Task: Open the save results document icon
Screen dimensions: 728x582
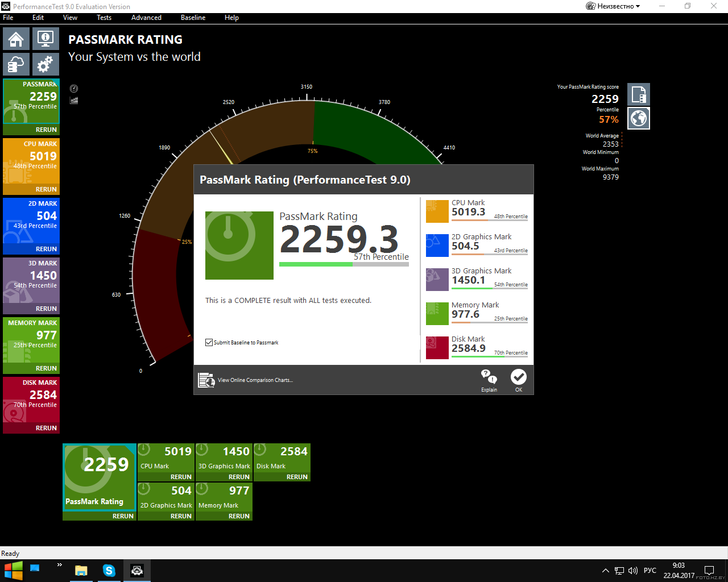Action: (x=639, y=94)
